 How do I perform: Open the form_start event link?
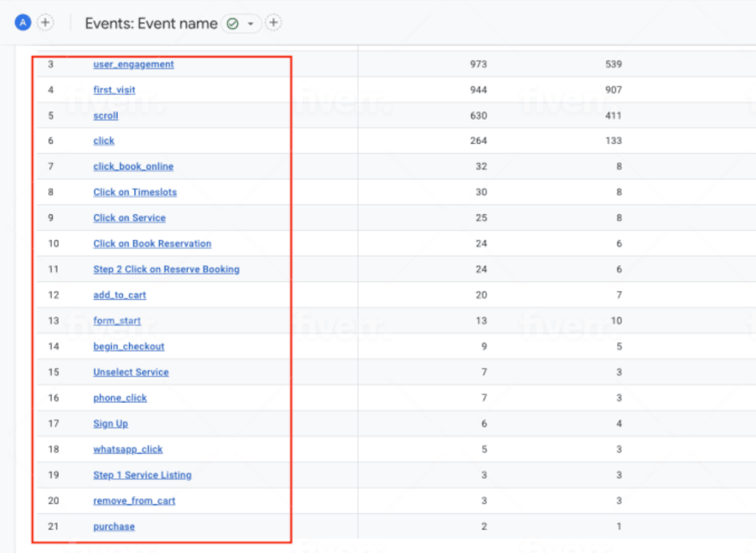pyautogui.click(x=117, y=321)
